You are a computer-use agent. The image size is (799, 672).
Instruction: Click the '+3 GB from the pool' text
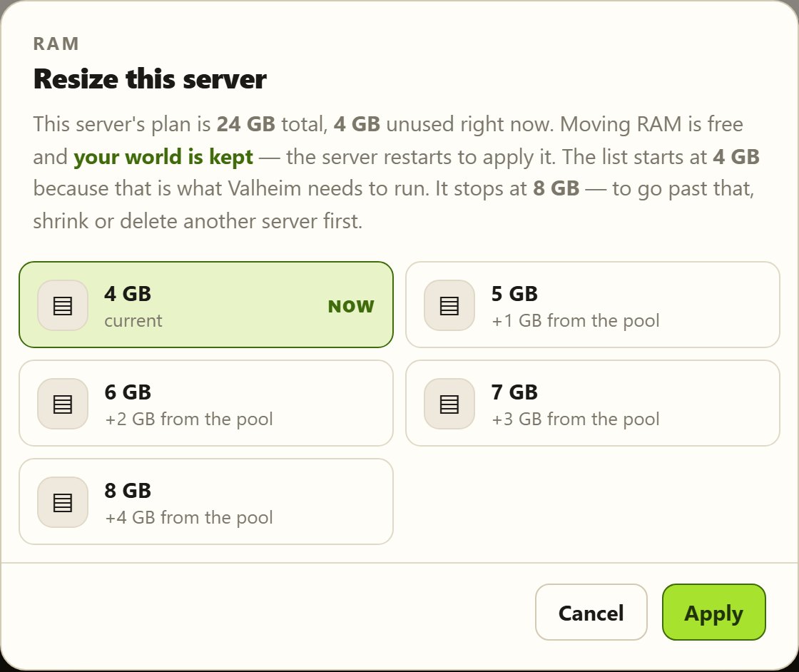coord(575,419)
